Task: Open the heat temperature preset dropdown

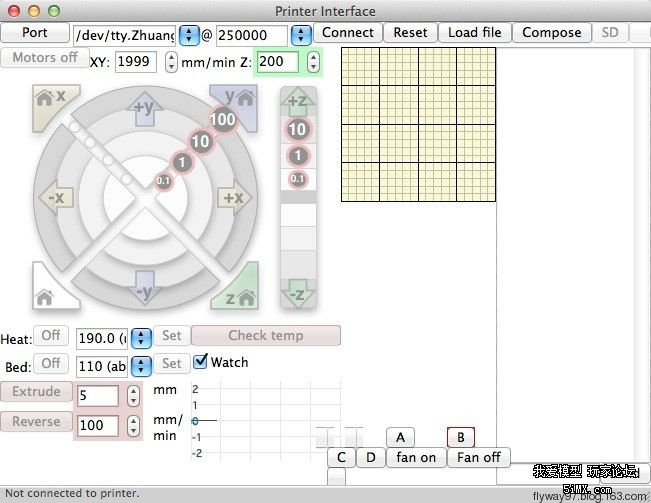Action: click(x=141, y=338)
